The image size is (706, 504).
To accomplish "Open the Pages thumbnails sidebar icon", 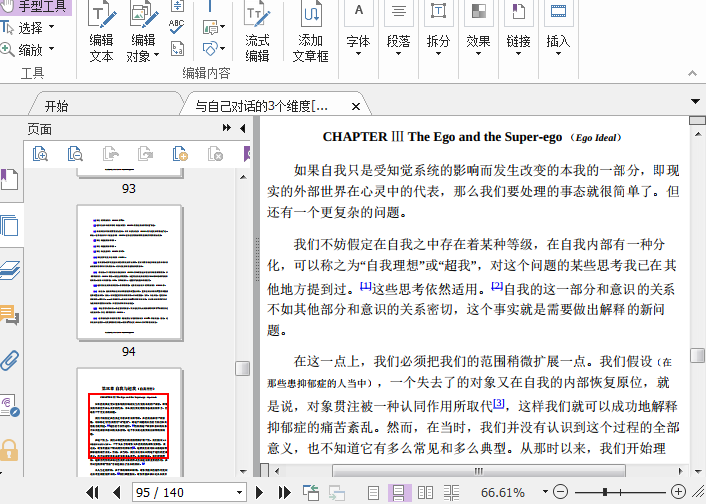I will pos(10,225).
